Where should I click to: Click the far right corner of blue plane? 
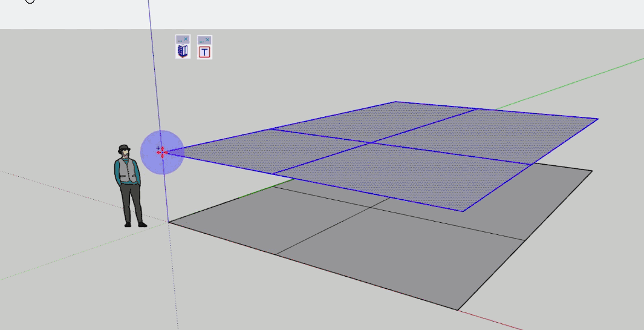(x=597, y=119)
